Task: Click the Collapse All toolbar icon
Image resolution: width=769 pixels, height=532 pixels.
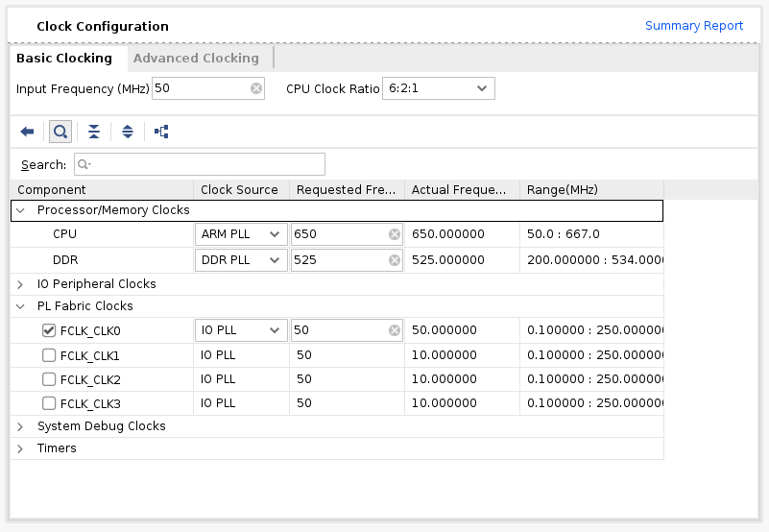Action: 94,132
